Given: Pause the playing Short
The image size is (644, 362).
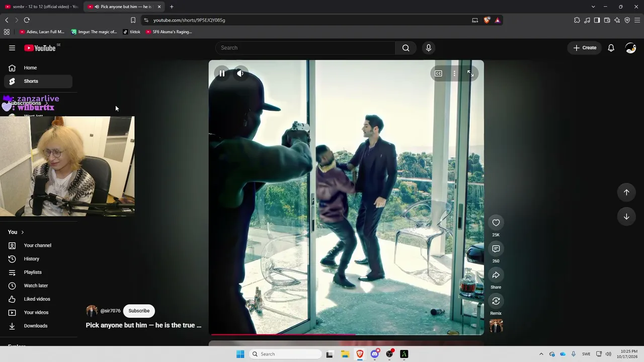Looking at the screenshot, I should (222, 73).
